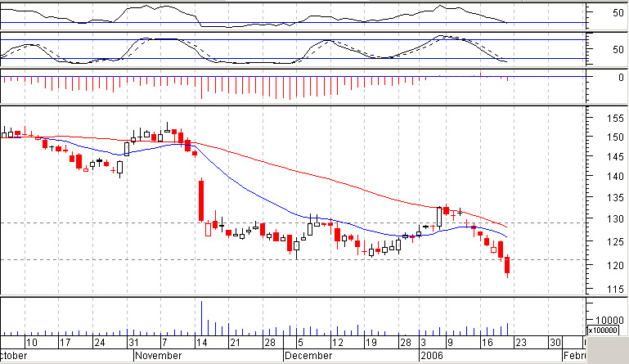
Task: Click the 155 price axis label
Action: point(615,119)
